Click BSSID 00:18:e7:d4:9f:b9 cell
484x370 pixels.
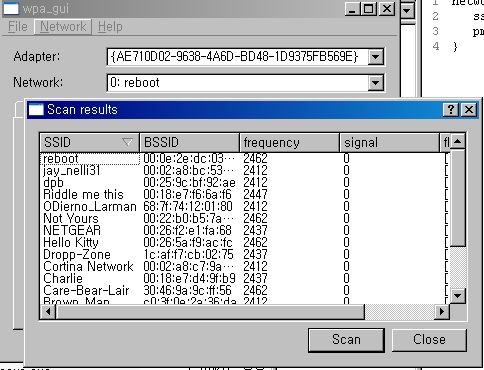click(x=189, y=279)
